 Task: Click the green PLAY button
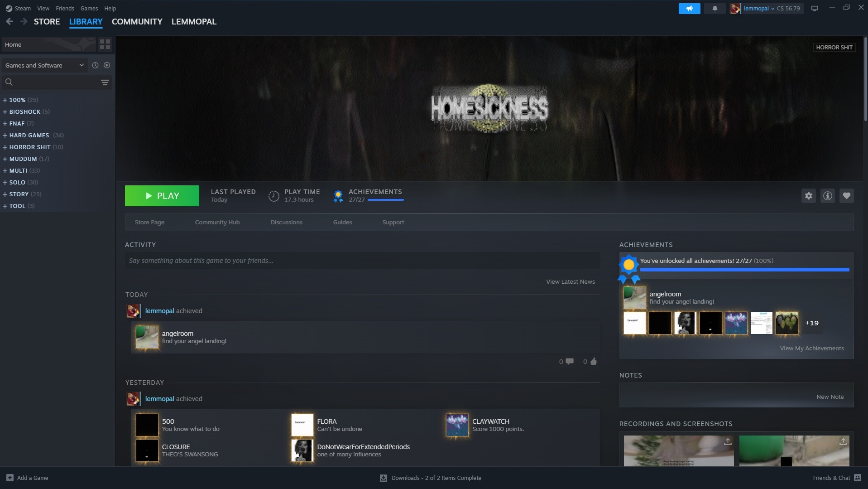point(162,196)
